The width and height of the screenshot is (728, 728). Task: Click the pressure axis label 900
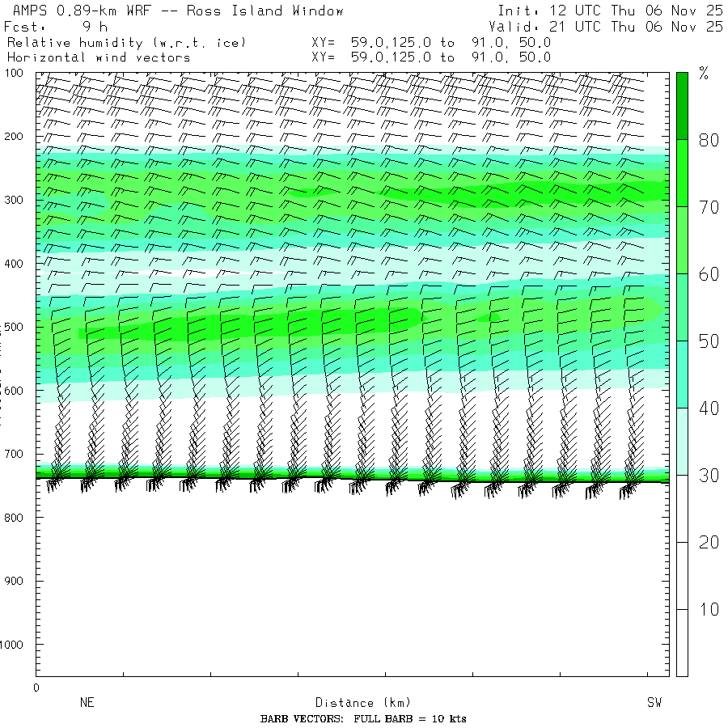14,581
